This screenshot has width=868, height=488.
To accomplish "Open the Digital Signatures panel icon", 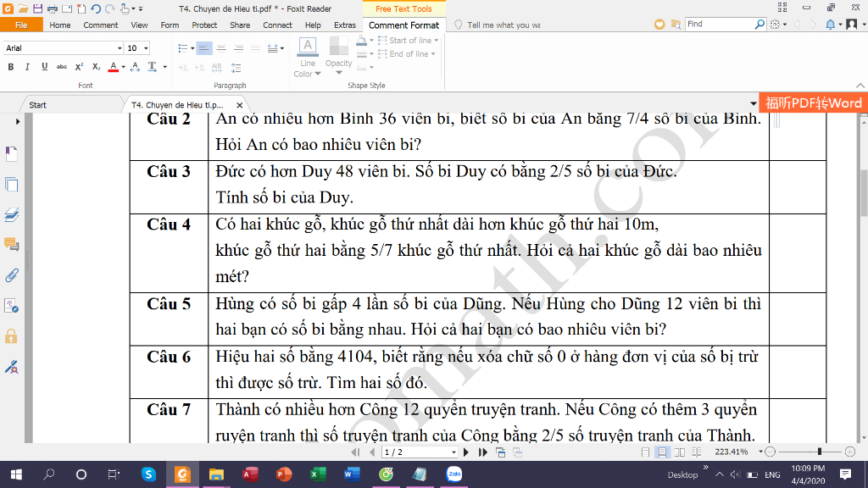I will coord(11,366).
